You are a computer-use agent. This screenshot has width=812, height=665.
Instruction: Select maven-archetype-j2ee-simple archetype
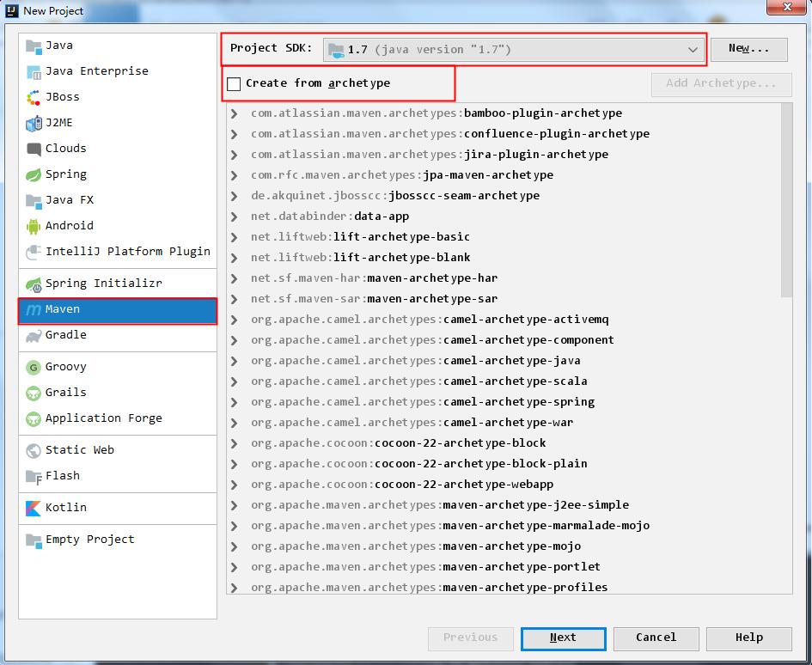pyautogui.click(x=440, y=505)
